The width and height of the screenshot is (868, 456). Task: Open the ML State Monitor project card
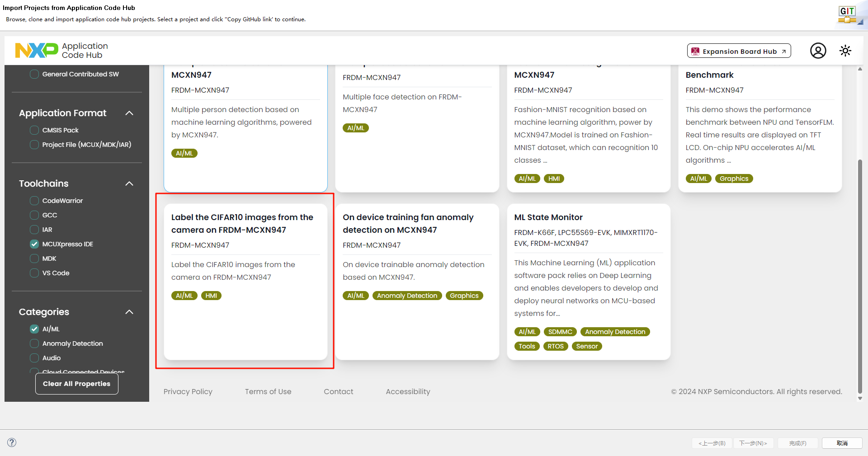coord(589,282)
